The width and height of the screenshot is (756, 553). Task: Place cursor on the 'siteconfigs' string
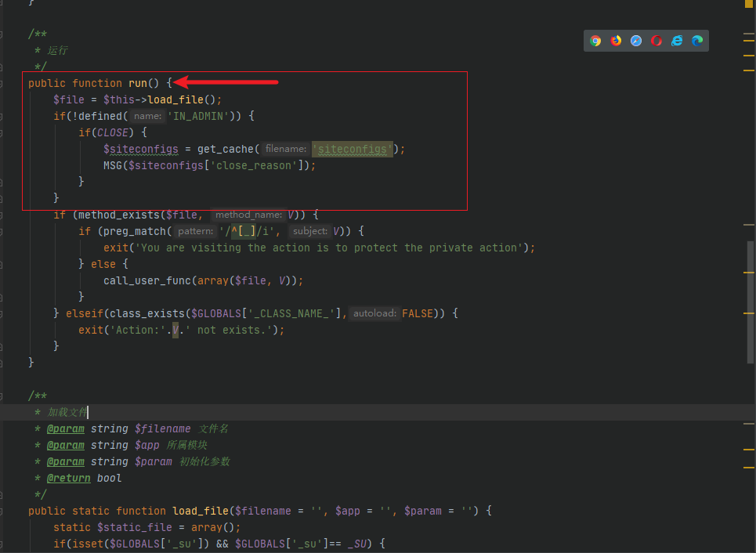click(x=352, y=149)
